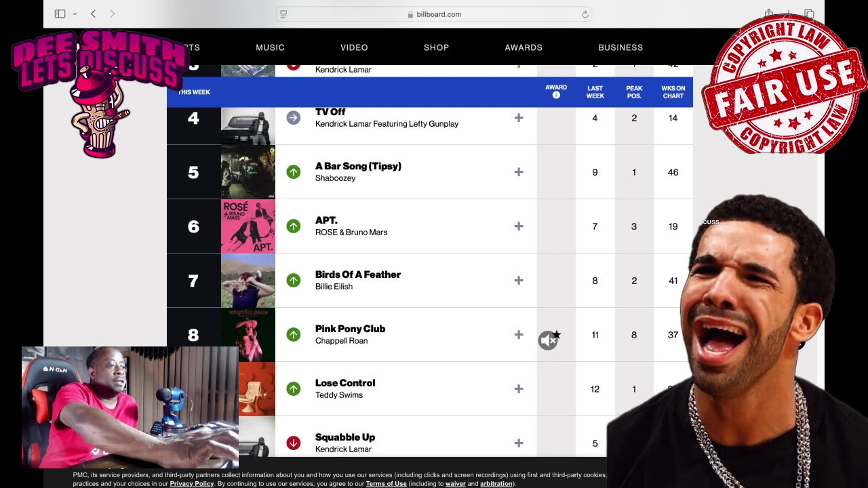
Task: Select artist Shaboozey
Action: click(335, 178)
